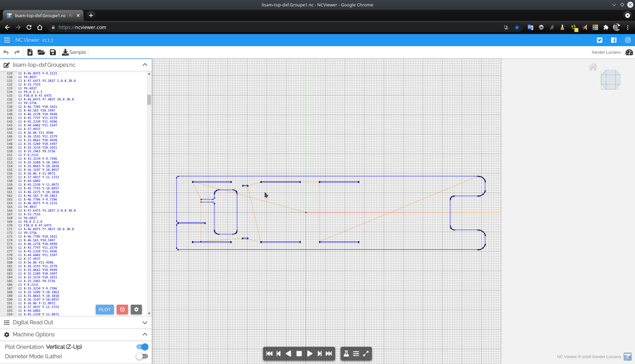Collapse the Machine Options section
The image size is (635, 364).
145,334
